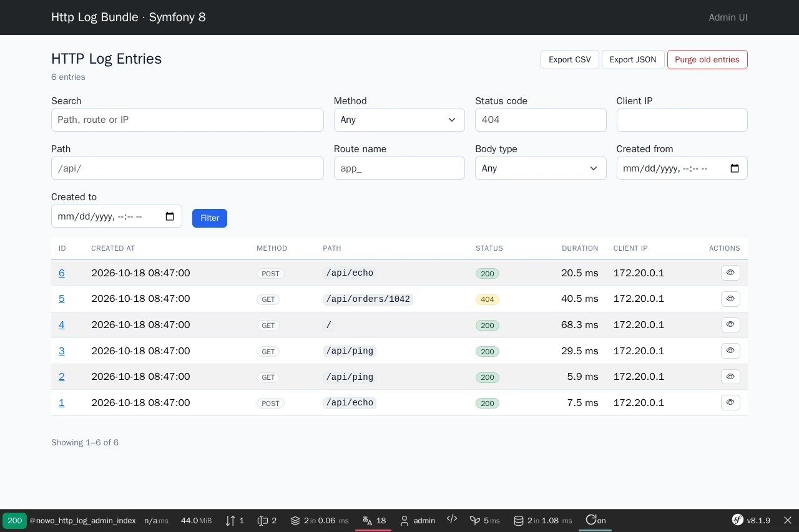Open the profiler security panel for admin
This screenshot has width=799, height=532.
[x=417, y=521]
